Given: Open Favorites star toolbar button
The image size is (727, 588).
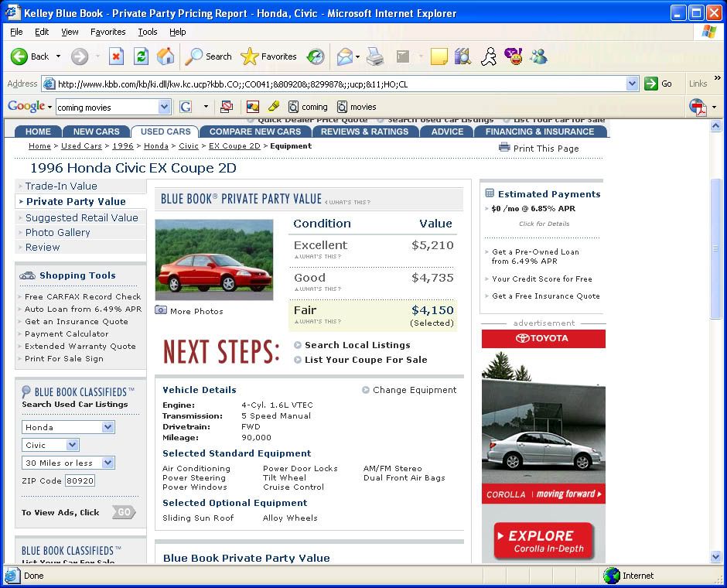Looking at the screenshot, I should pos(268,56).
